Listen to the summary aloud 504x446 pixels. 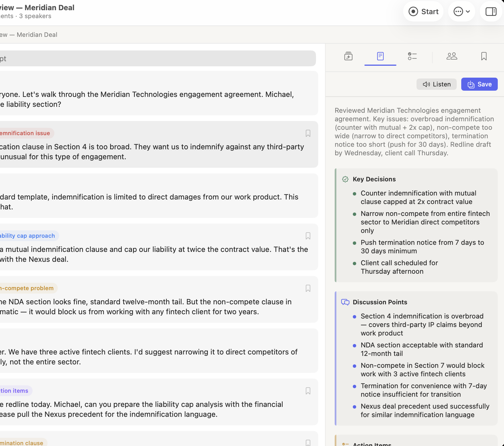[436, 84]
